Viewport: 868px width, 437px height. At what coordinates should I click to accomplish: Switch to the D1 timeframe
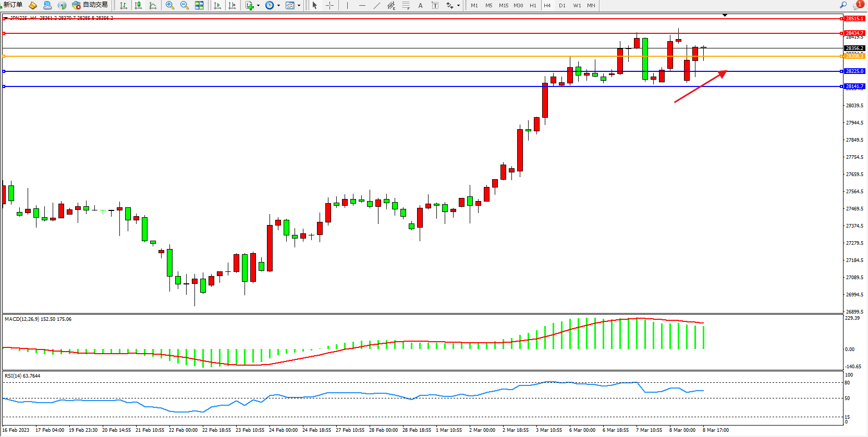tap(562, 5)
